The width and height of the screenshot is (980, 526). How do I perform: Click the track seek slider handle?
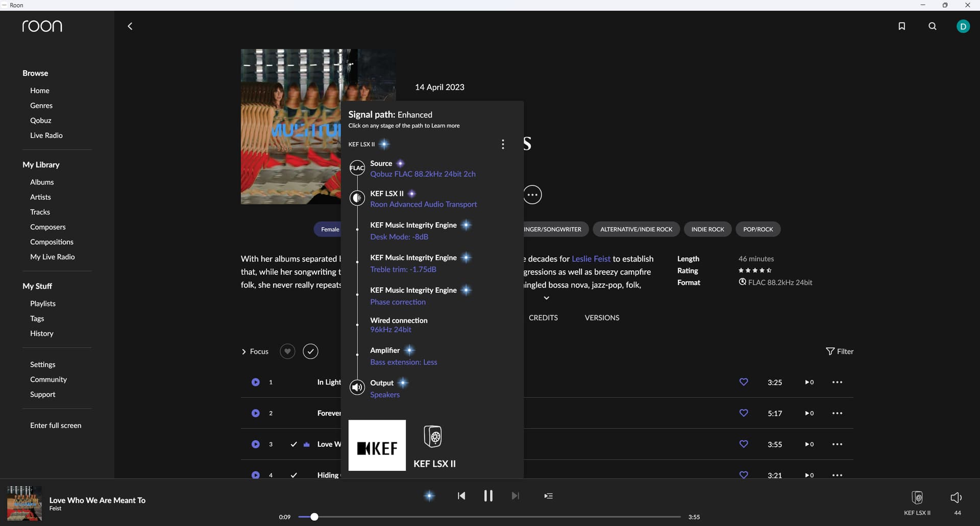click(x=314, y=517)
